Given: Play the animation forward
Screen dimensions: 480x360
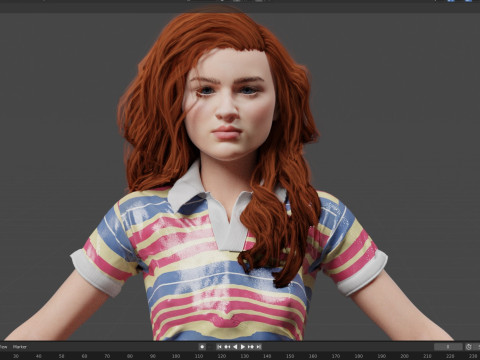Looking at the screenshot, I should (x=243, y=347).
